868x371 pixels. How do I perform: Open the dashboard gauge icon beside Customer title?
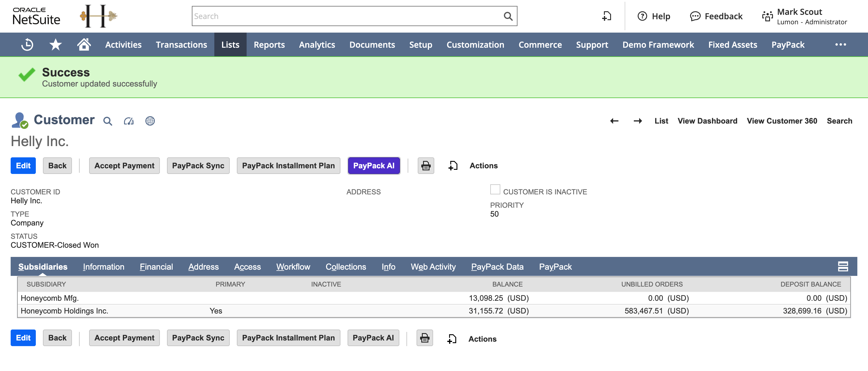click(129, 121)
